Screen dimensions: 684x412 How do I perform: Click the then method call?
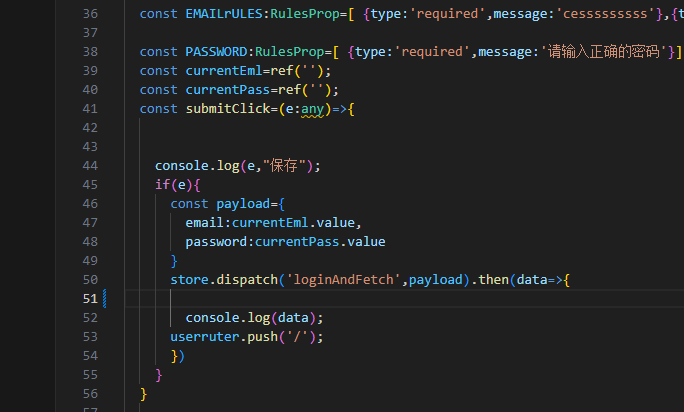coord(493,279)
